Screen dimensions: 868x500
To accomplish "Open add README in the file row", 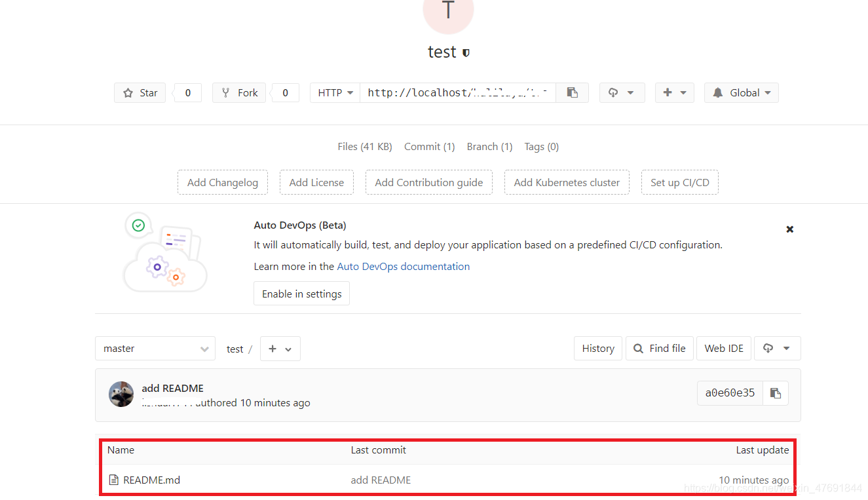I will point(381,480).
